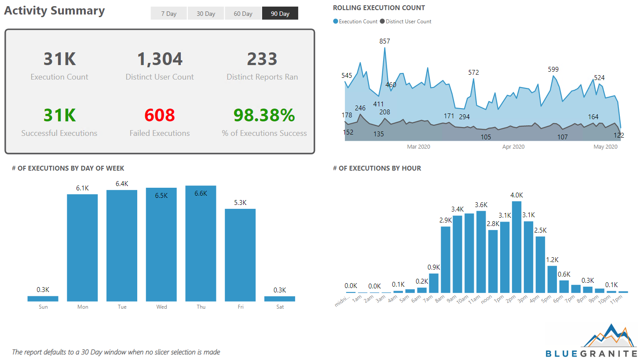Click the Apr 2020 axis label
The width and height of the screenshot is (644, 361).
pyautogui.click(x=513, y=147)
